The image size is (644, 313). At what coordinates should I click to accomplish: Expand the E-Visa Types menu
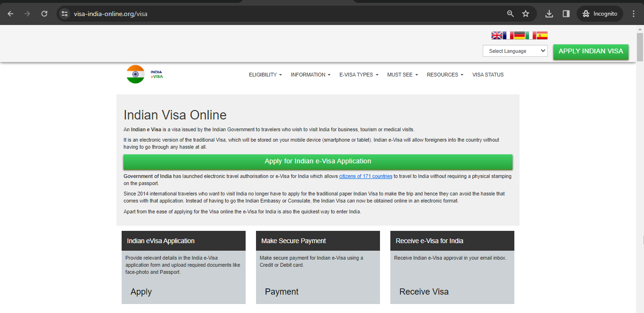358,75
